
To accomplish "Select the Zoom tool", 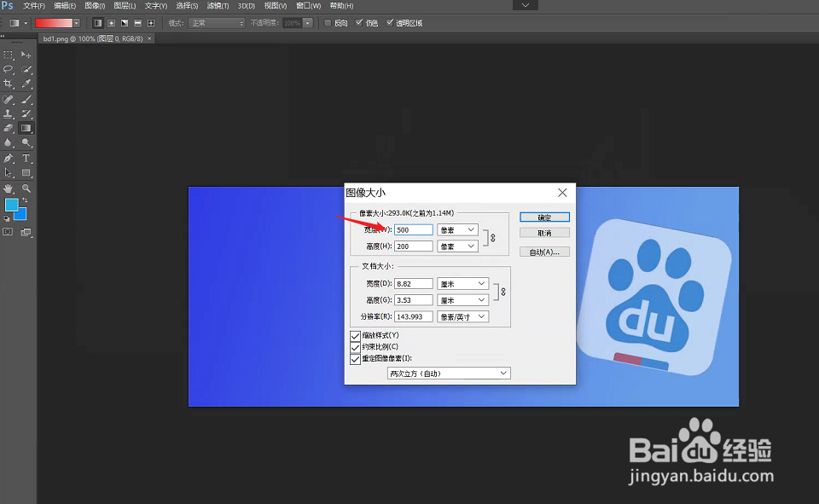I will point(26,188).
